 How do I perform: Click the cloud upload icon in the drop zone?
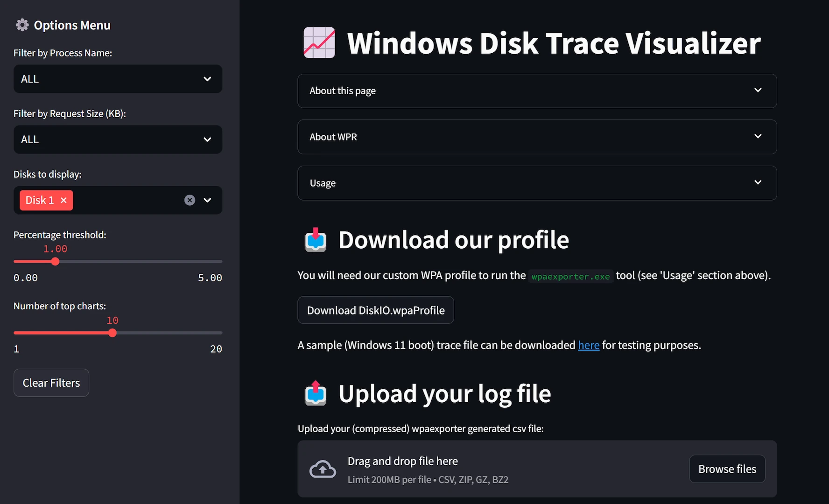coord(323,469)
